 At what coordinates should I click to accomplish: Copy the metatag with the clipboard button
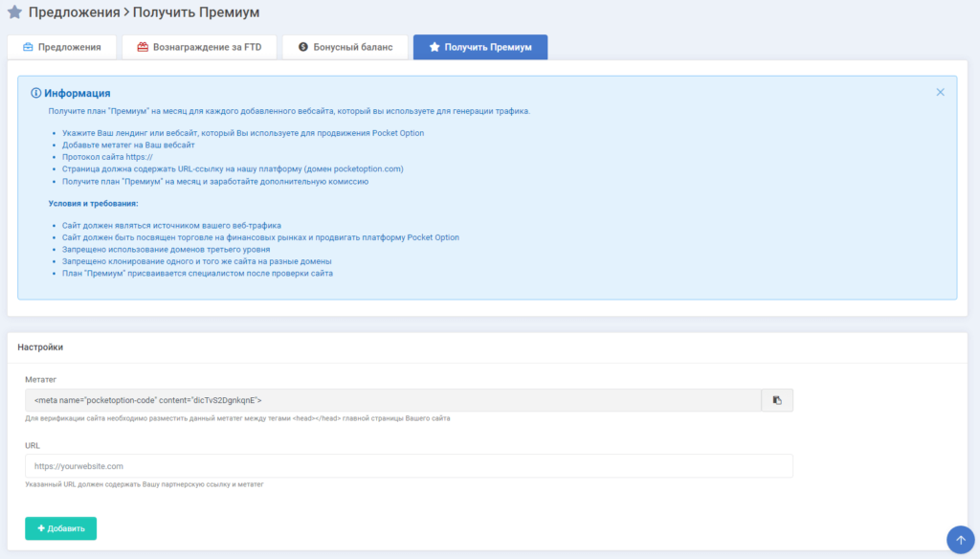[777, 400]
